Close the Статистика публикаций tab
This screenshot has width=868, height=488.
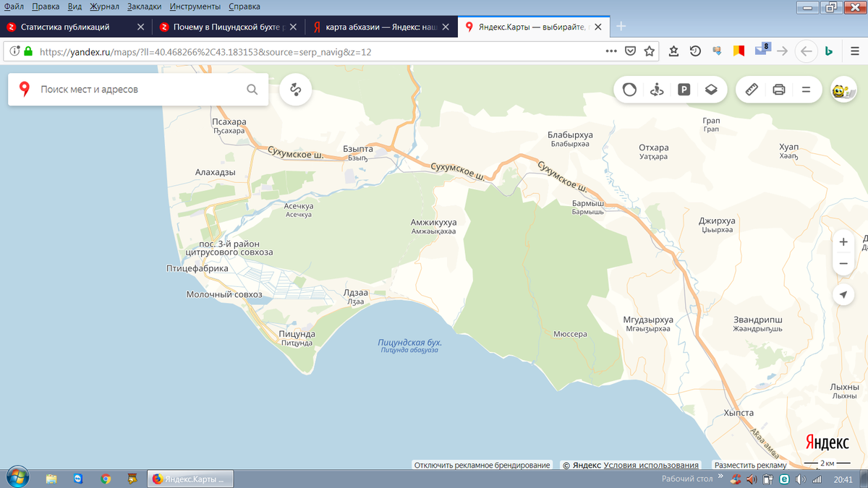point(140,27)
